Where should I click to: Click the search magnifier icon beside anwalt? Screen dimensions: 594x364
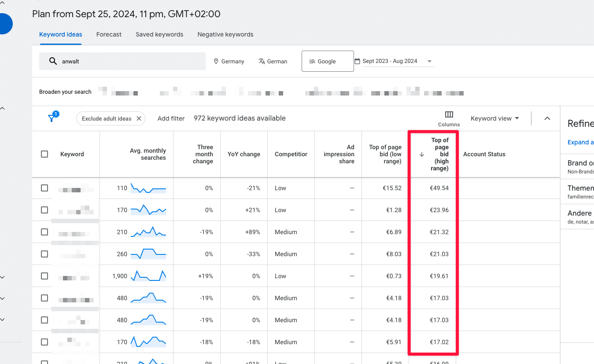(x=53, y=61)
